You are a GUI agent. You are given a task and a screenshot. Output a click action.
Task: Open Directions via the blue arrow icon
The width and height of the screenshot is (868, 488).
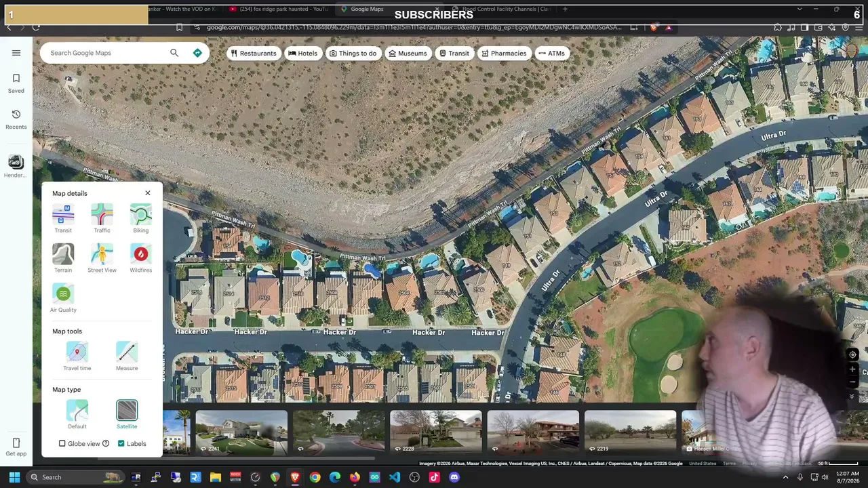click(197, 53)
